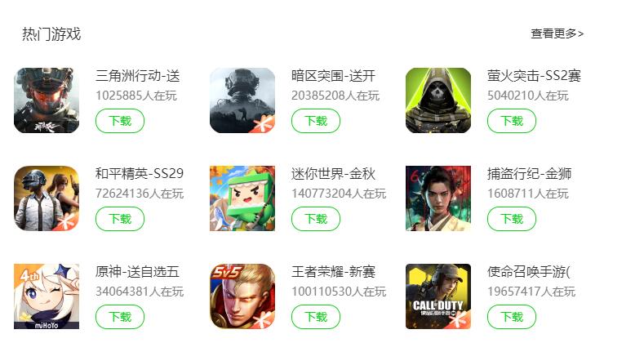The image size is (644, 343).
Task: Download 使命召唤手游 with its 下载 button
Action: [512, 317]
